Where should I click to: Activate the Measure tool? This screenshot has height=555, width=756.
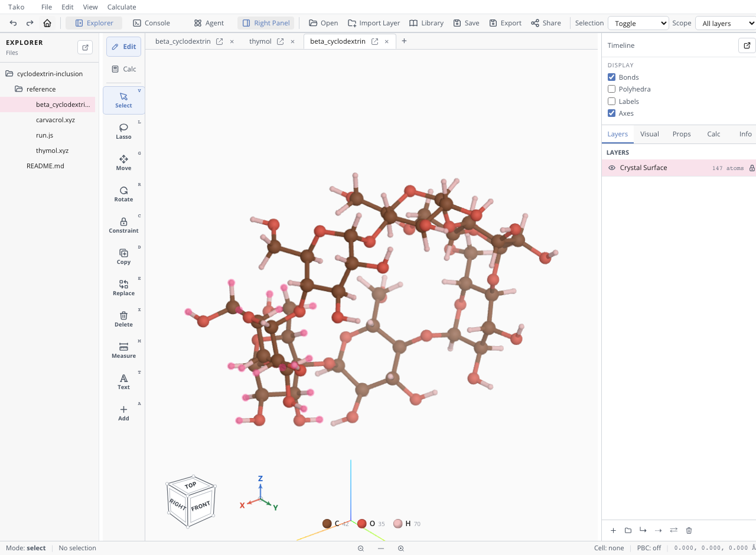tap(123, 350)
